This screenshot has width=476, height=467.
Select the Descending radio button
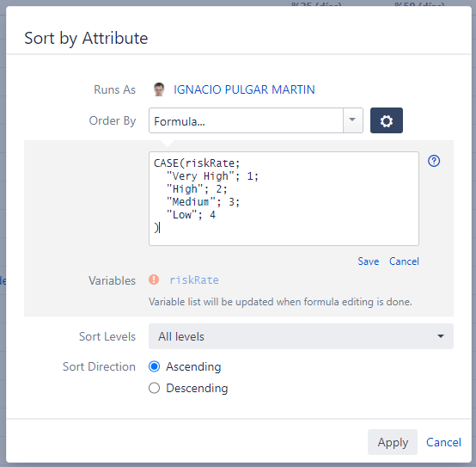click(154, 388)
